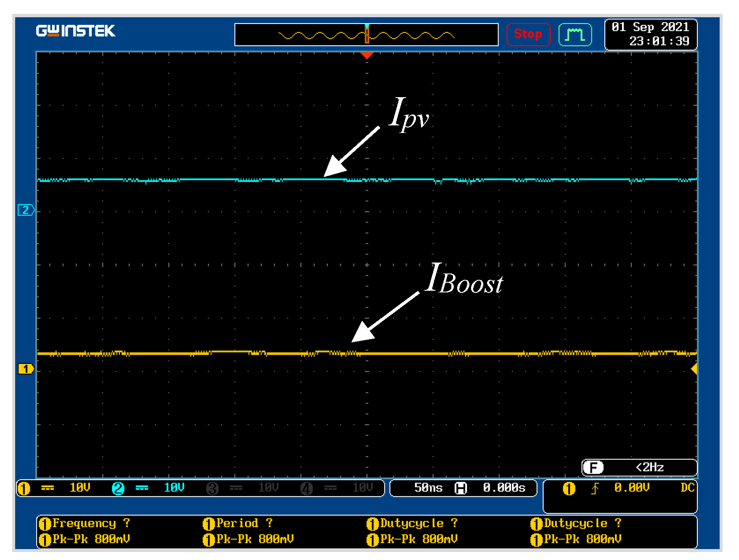This screenshot has height=560, width=739.
Task: Click the orange trigger position marker at top
Action: click(367, 56)
